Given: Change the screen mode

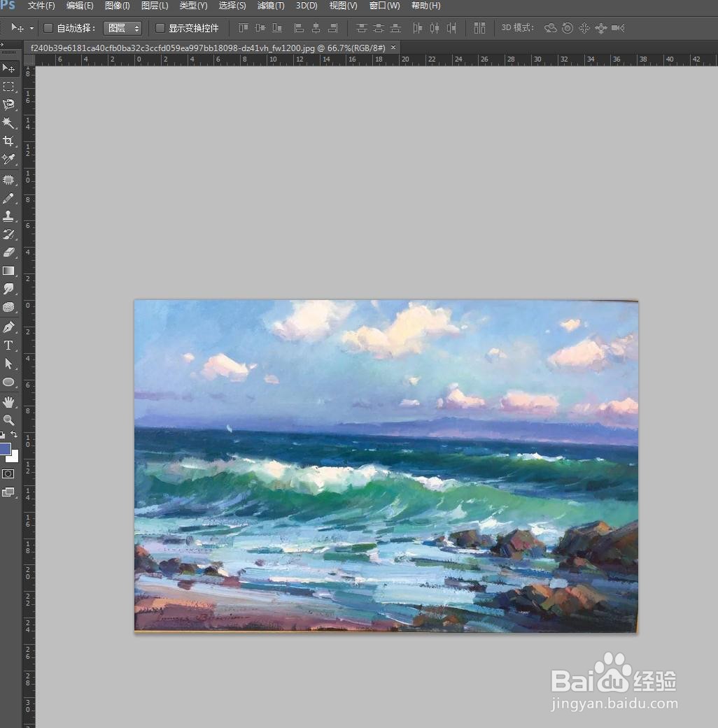Looking at the screenshot, I should 8,492.
